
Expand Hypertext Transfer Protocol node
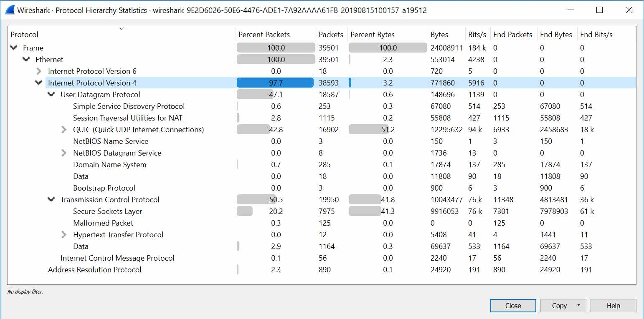click(x=64, y=235)
